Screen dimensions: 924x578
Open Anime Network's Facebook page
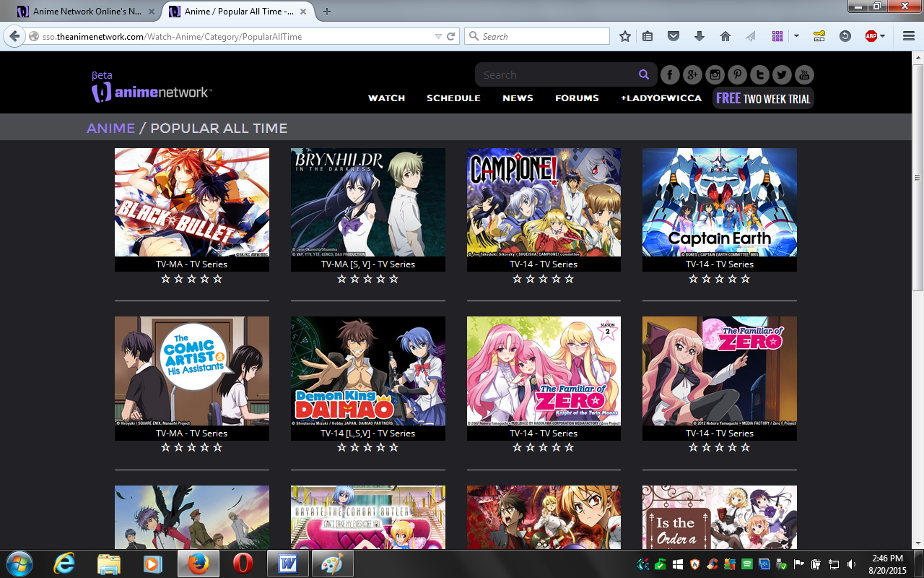coord(671,74)
